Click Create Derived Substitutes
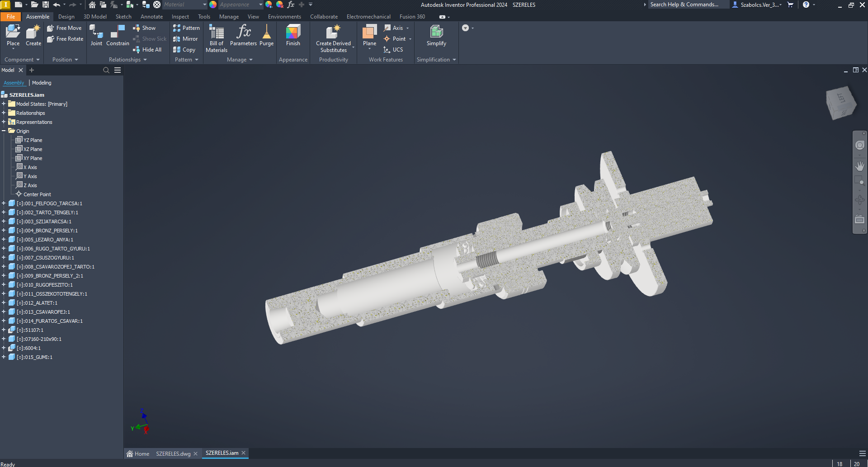The width and height of the screenshot is (868, 467). pos(334,38)
